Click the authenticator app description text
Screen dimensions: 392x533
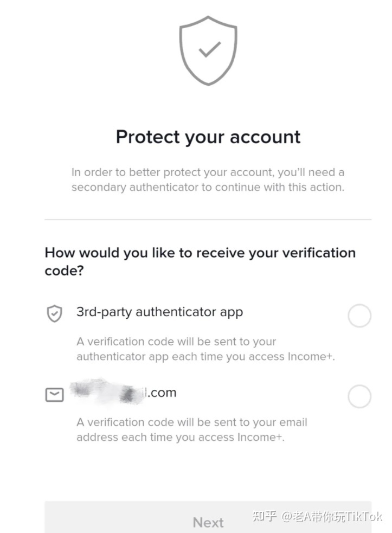(205, 349)
